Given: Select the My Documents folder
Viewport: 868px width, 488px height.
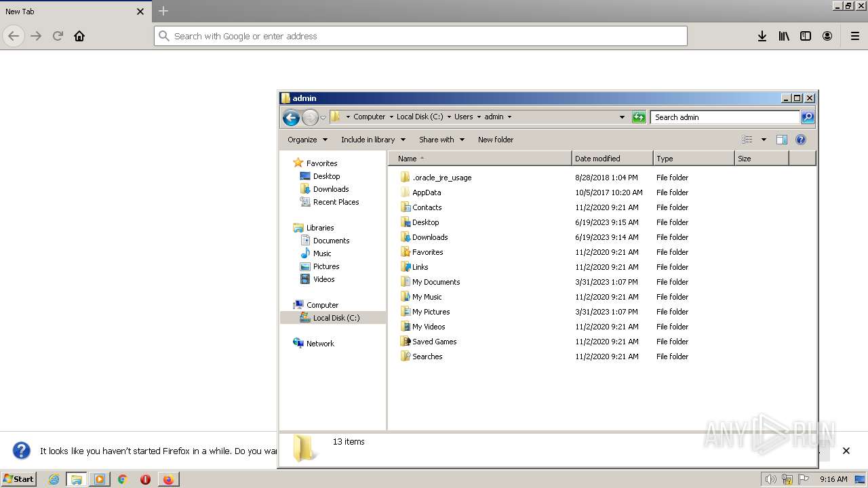Looking at the screenshot, I should [x=436, y=282].
